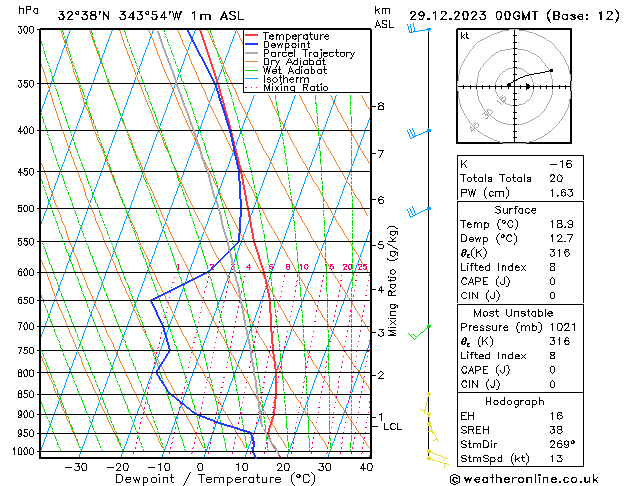The image size is (629, 486).
Task: Click the EH value '16'
Action: (556, 416)
